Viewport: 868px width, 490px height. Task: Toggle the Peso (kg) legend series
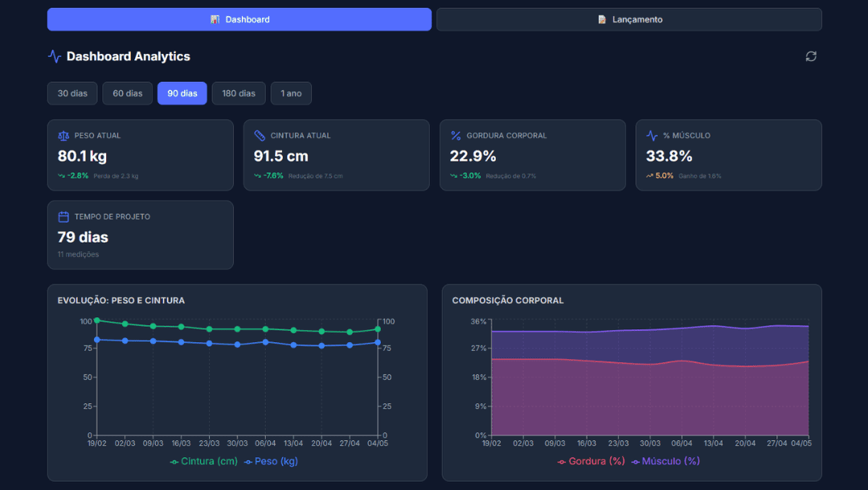[272, 461]
